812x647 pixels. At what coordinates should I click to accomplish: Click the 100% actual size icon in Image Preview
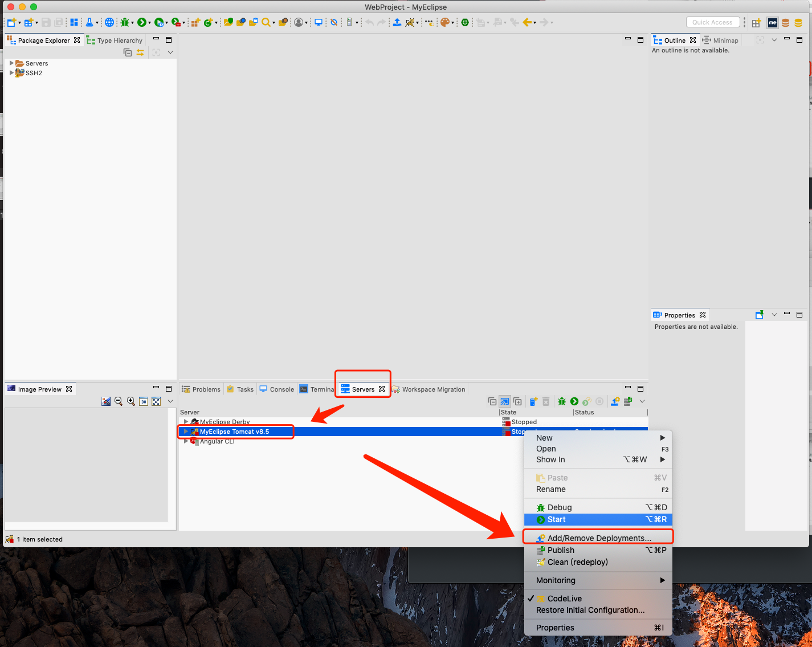coord(144,401)
